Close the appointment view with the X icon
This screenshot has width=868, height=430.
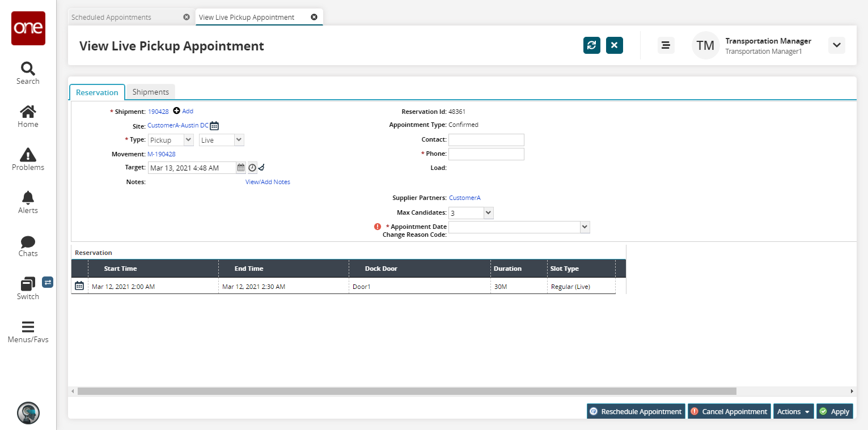(x=615, y=45)
